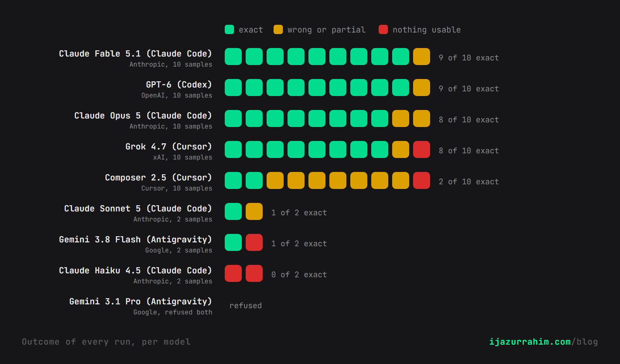Click the "refused" label for Gemini 3.1 Pro
620x364 pixels.
click(x=246, y=306)
